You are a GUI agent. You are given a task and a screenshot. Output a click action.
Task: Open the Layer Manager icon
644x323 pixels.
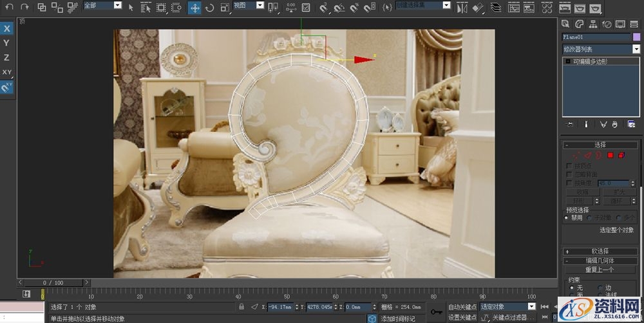tap(496, 7)
